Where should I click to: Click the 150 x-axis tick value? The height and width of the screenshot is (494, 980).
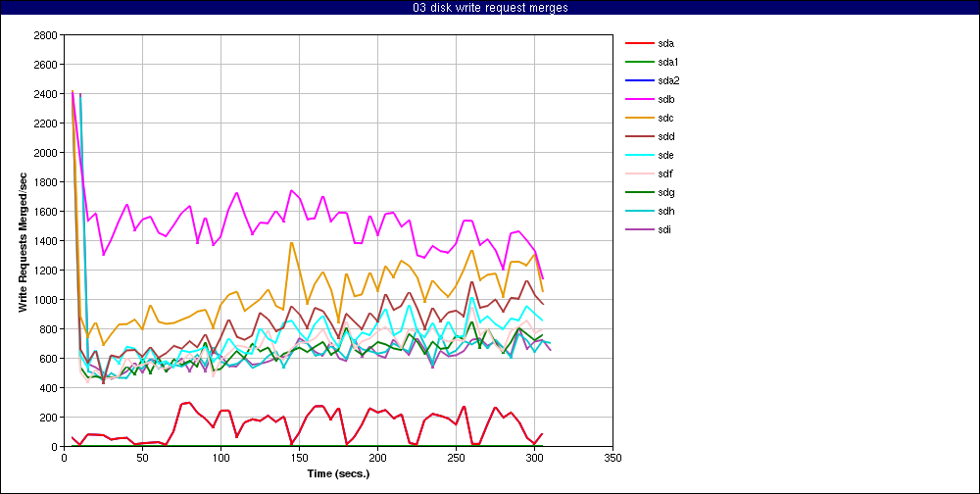(x=299, y=458)
